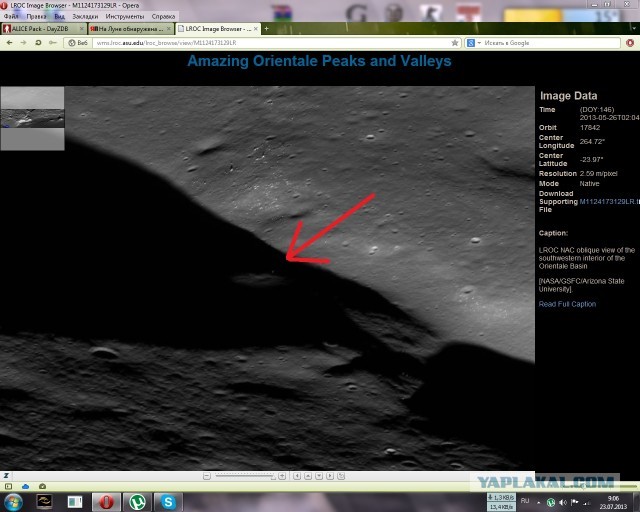This screenshot has height=512, width=640.
Task: Open the Файл menu
Action: coord(11,16)
